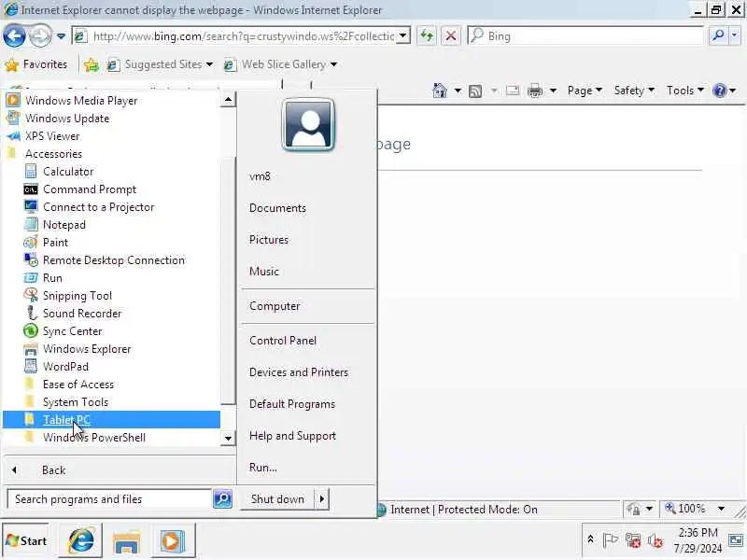The width and height of the screenshot is (747, 560).
Task: Open the Tools menu
Action: coord(684,90)
